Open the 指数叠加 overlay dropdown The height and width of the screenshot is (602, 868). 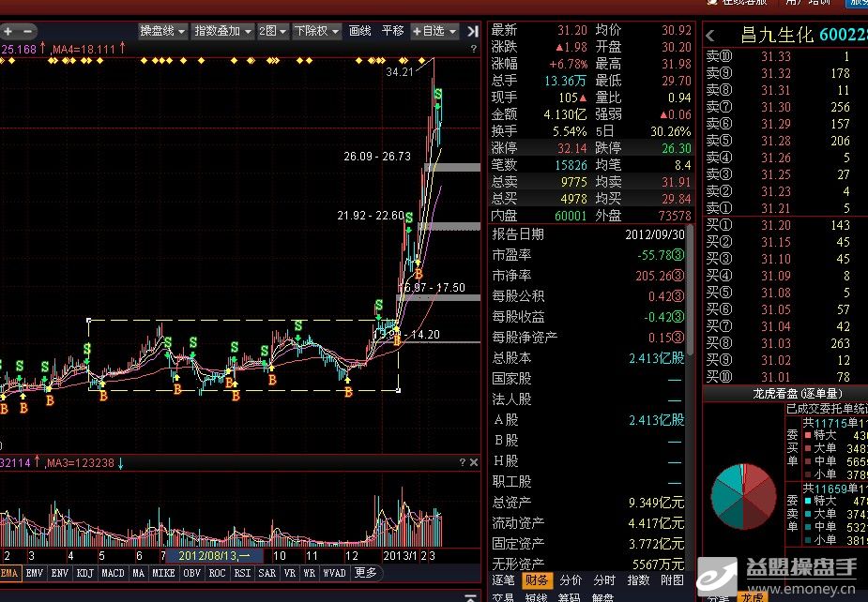(x=222, y=31)
